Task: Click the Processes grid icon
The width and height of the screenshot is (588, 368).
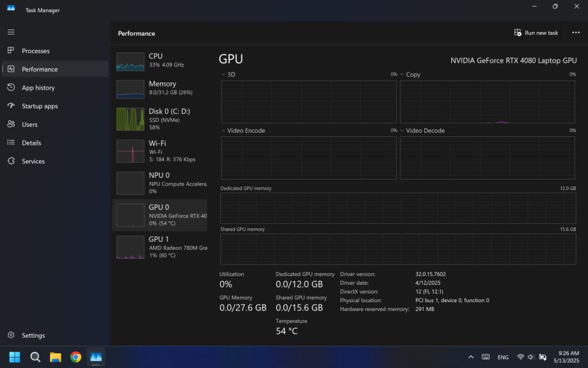Action: click(x=11, y=51)
